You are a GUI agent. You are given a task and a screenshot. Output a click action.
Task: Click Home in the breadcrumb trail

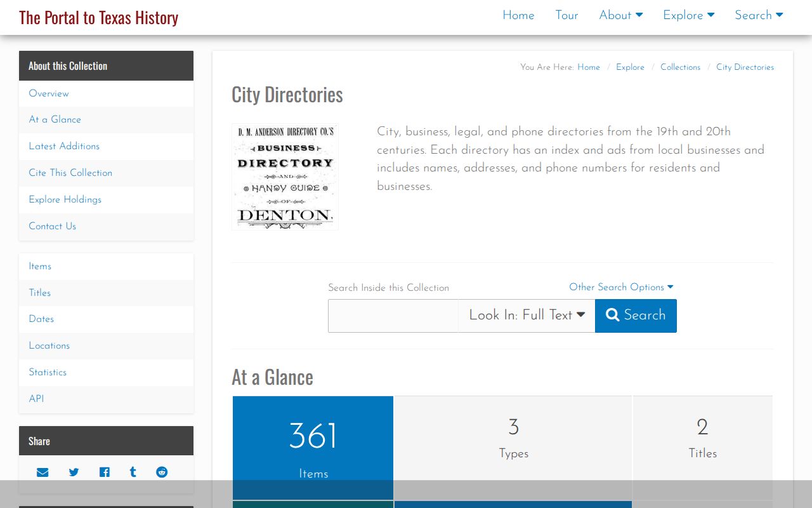[x=589, y=67]
